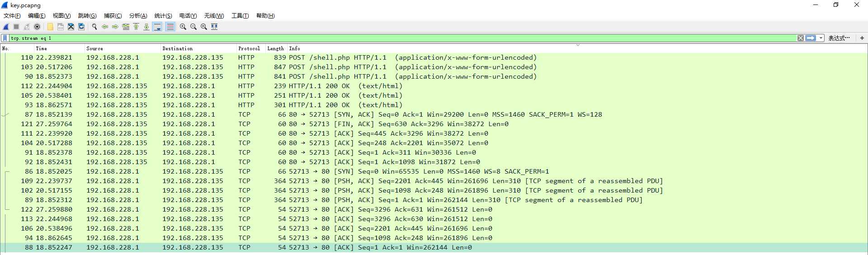
Task: Open a capture file via folder icon
Action: [50, 27]
